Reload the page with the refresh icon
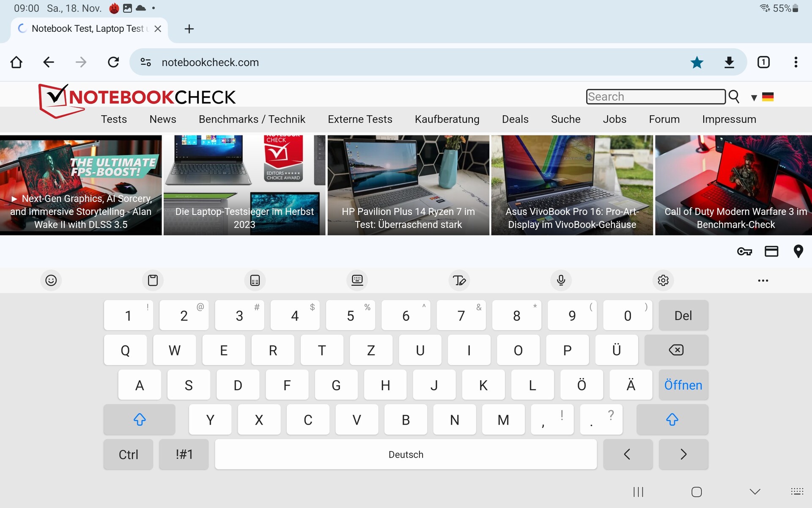The height and width of the screenshot is (508, 812). point(113,63)
